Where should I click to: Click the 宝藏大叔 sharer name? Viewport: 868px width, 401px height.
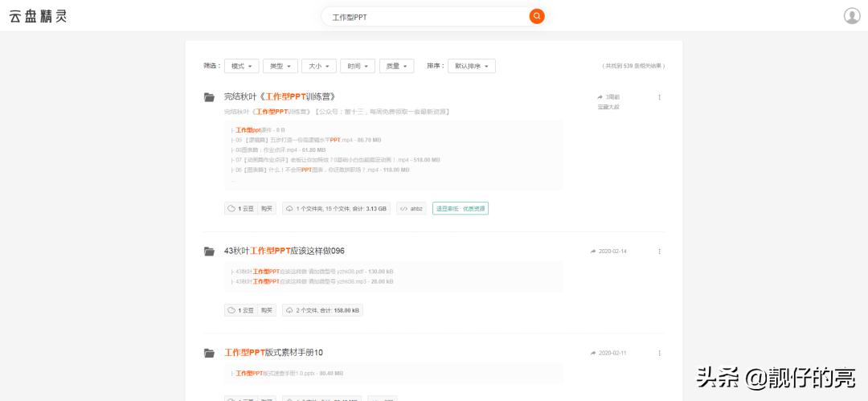pos(608,107)
